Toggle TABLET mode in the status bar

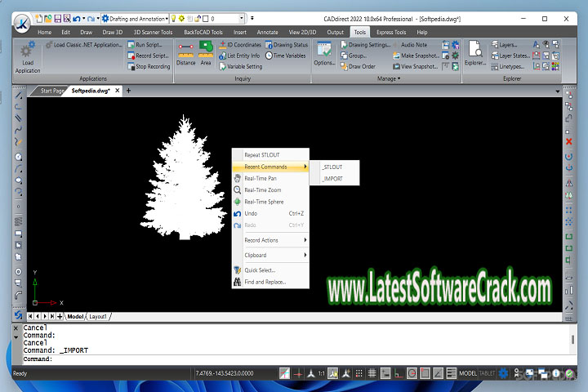[x=488, y=373]
